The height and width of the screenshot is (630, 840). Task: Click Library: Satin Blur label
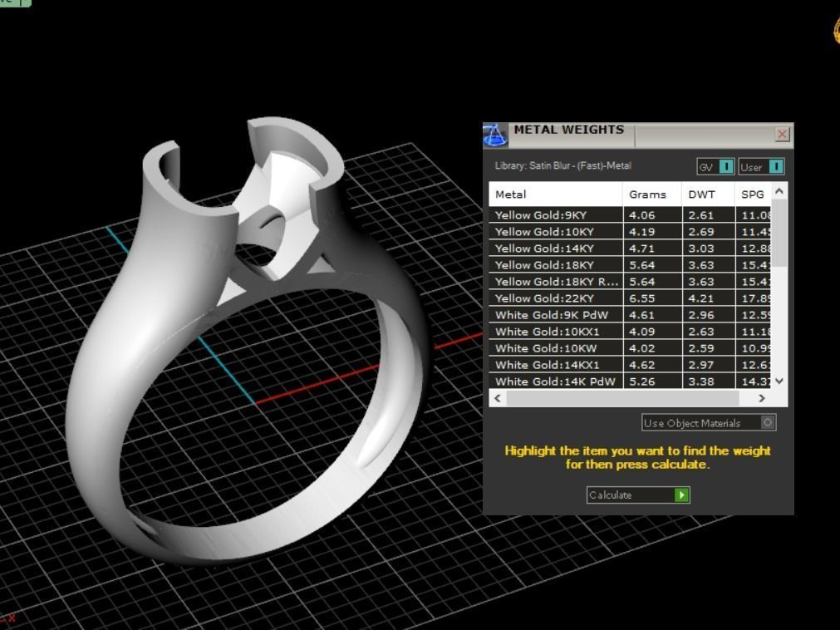562,165
